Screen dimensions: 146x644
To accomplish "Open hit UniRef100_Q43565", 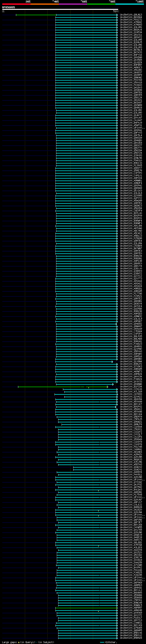I will click(131, 60).
